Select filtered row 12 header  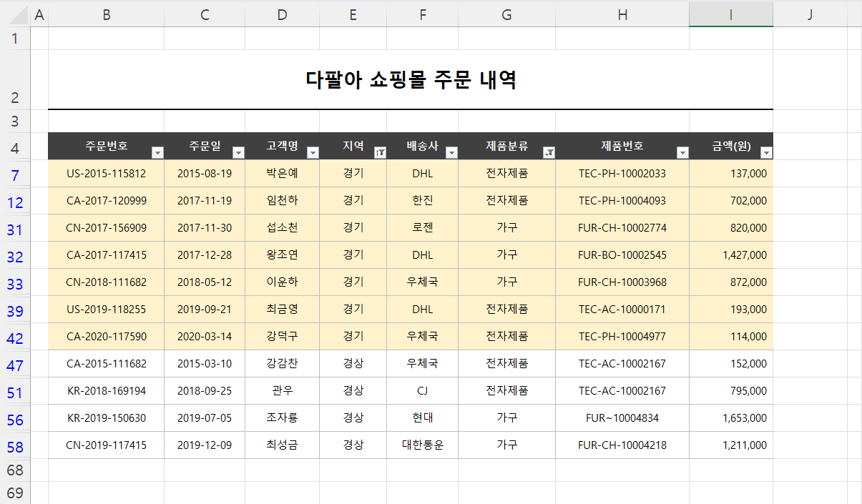[15, 202]
